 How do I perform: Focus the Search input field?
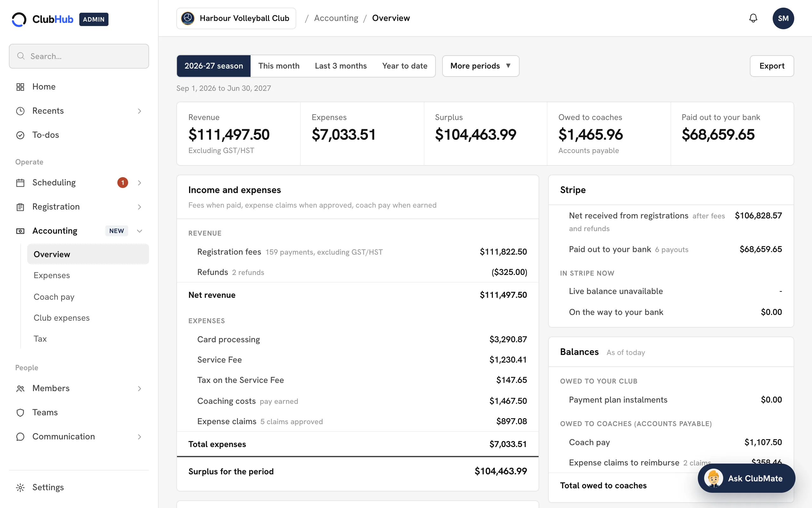pos(79,56)
